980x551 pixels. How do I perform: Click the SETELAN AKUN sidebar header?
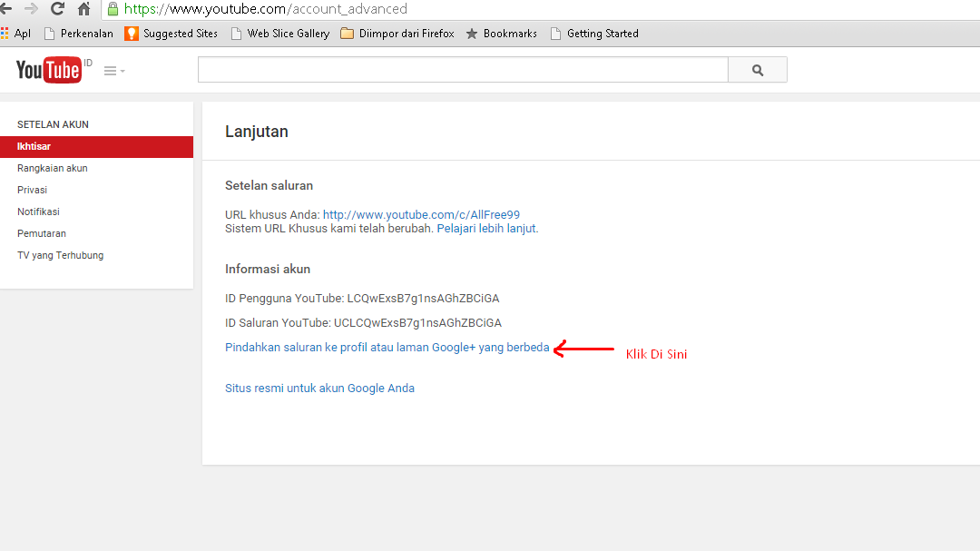pos(54,124)
